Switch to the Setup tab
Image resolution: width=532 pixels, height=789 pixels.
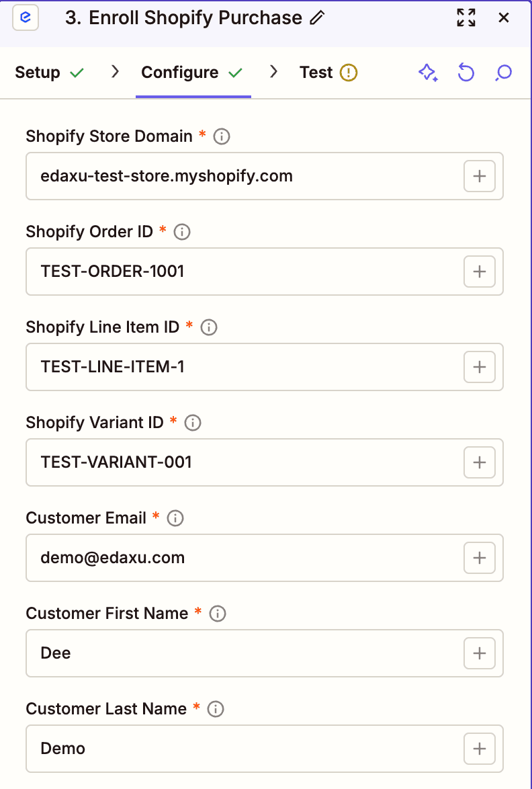click(49, 73)
